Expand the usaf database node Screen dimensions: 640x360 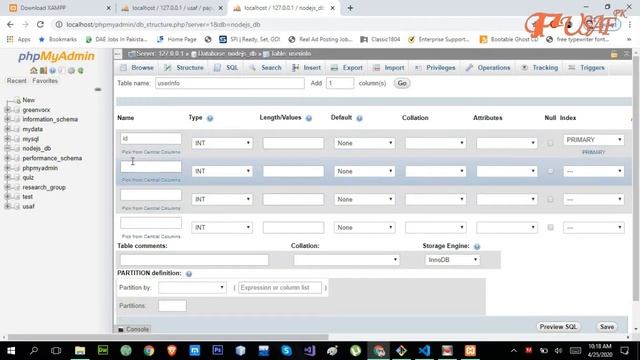[7, 207]
